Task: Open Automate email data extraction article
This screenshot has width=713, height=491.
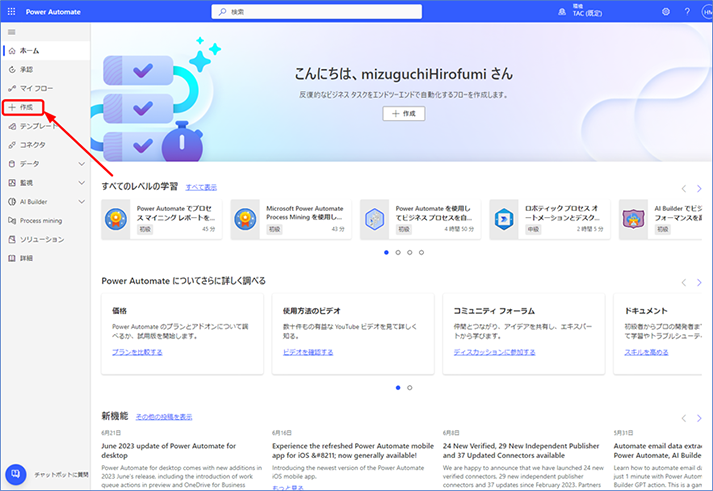Action: point(658,451)
